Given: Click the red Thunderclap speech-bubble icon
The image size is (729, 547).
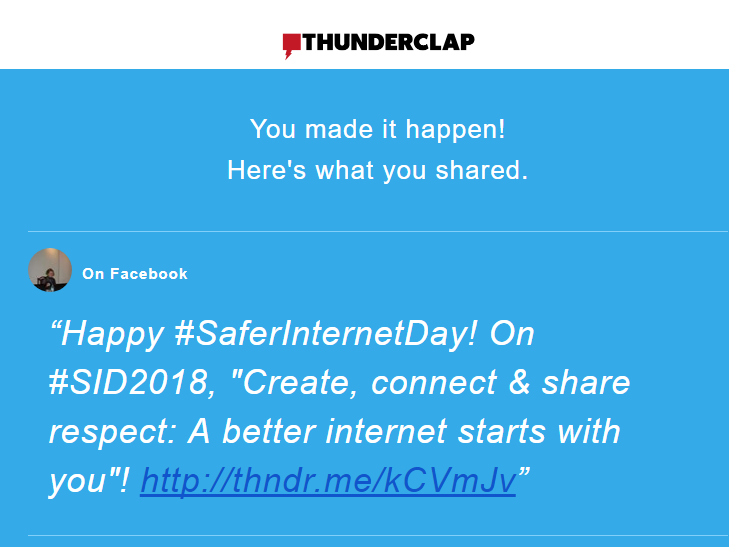Looking at the screenshot, I should pyautogui.click(x=292, y=46).
